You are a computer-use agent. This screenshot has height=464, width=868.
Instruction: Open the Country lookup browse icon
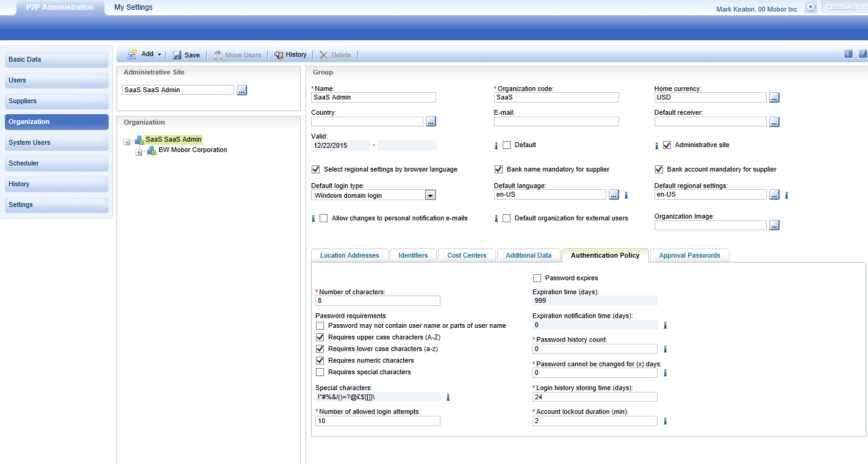click(431, 121)
